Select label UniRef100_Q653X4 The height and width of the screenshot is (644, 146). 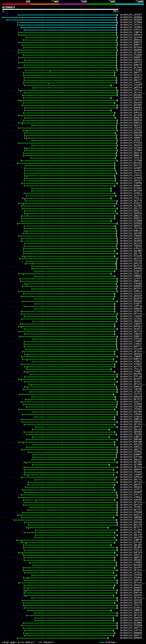pos(131,87)
